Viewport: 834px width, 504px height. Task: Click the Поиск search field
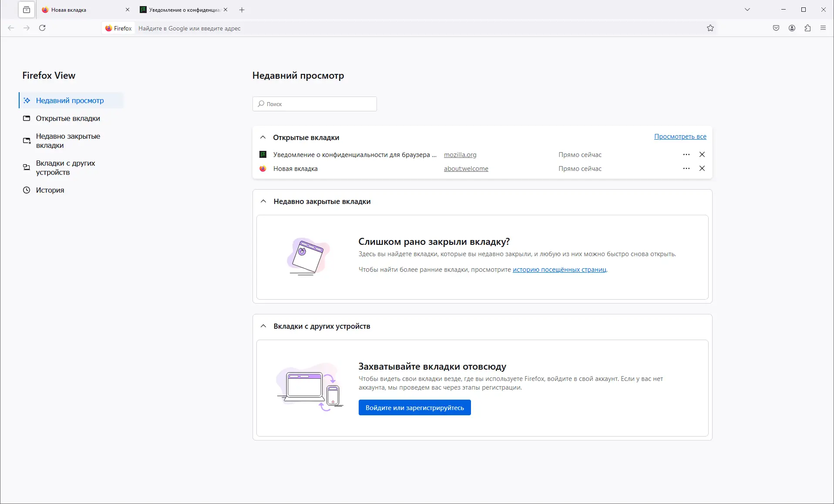(x=314, y=104)
